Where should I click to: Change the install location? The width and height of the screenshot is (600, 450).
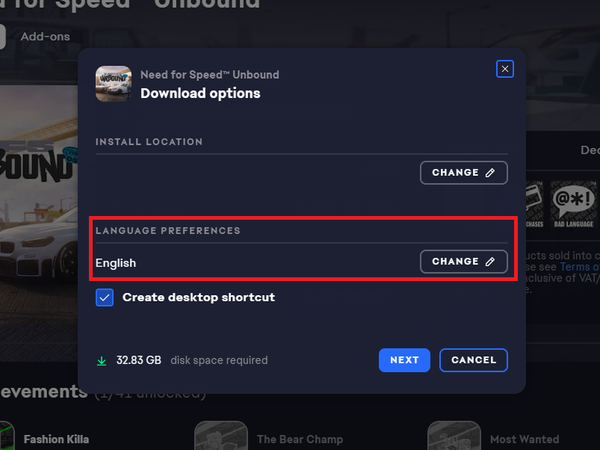point(463,173)
